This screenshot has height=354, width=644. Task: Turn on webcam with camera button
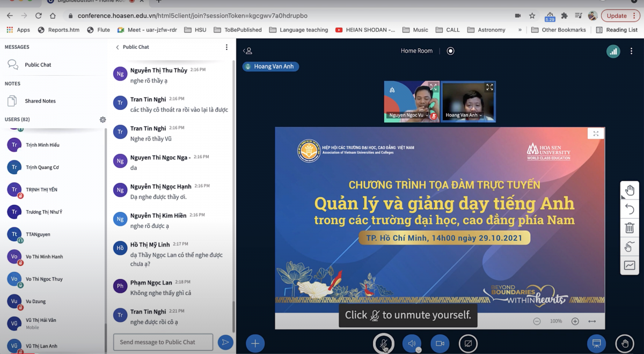[x=440, y=343]
